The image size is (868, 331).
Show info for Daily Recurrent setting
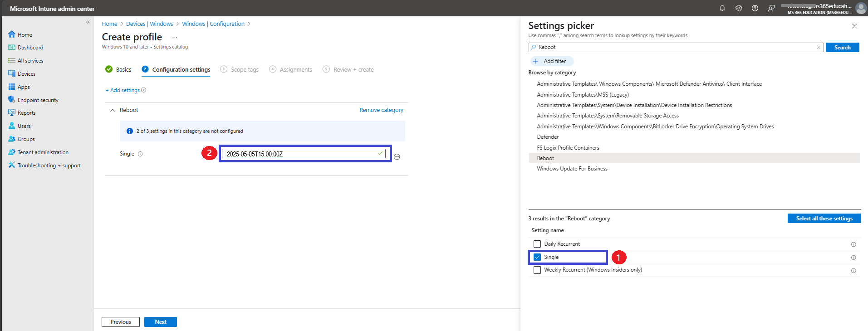tap(853, 244)
